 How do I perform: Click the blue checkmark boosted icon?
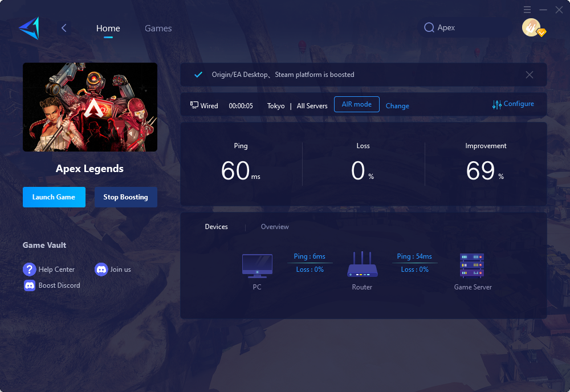[x=198, y=75]
